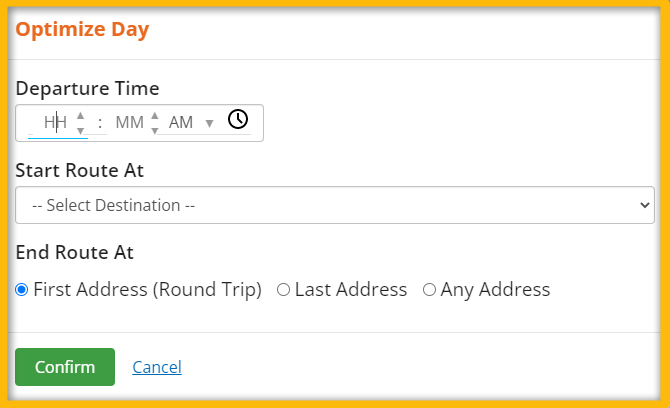This screenshot has height=408, width=670.
Task: Select the Last Address radio button
Action: pyautogui.click(x=283, y=290)
